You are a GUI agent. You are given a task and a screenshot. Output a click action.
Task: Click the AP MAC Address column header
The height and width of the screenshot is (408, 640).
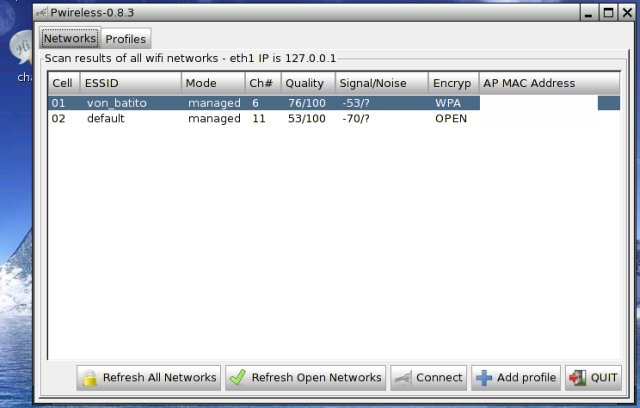click(549, 83)
